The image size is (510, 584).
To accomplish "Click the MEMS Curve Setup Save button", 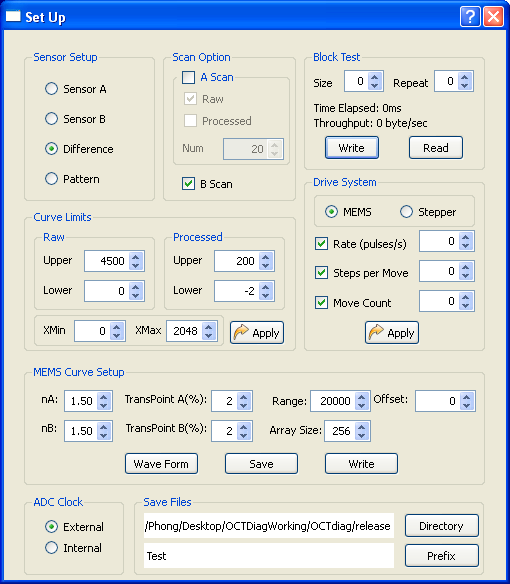I will (x=261, y=464).
